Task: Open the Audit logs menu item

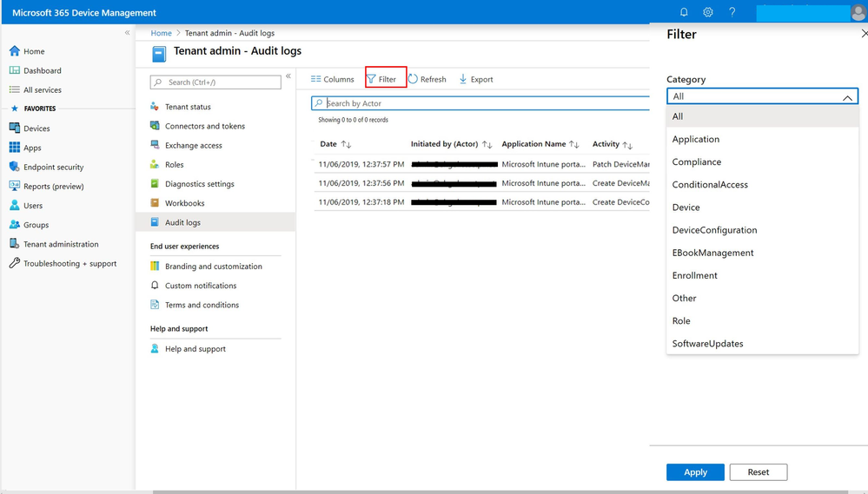Action: tap(215, 222)
